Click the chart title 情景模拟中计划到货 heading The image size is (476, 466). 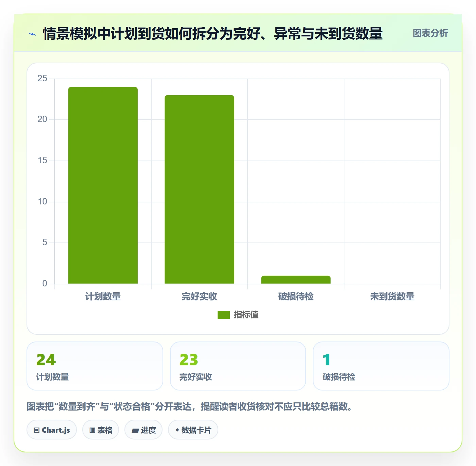213,33
